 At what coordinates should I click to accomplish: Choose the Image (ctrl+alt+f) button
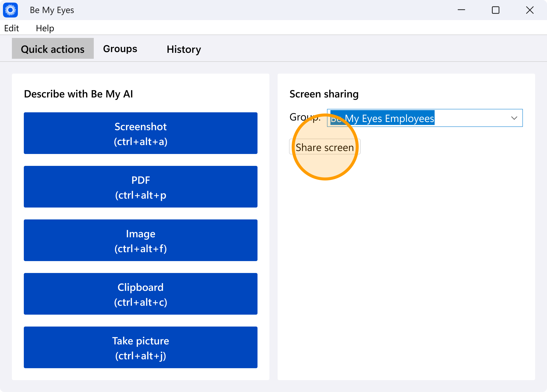click(x=141, y=240)
